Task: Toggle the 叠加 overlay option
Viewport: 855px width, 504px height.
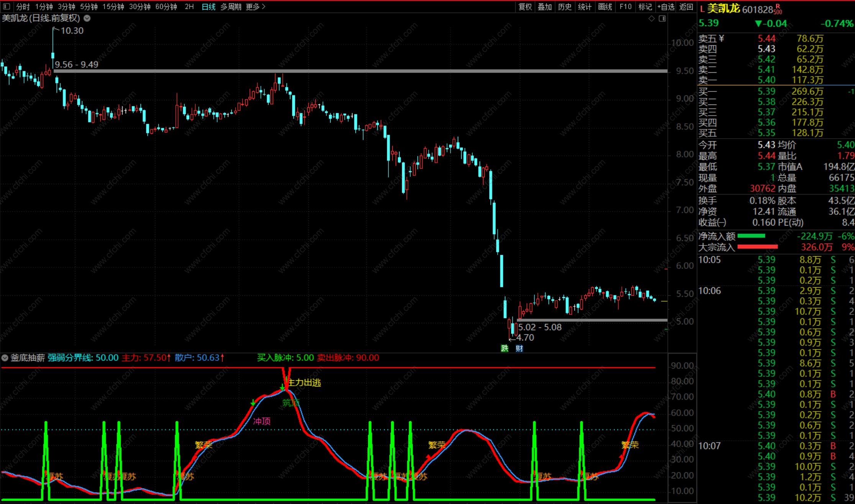Action: click(544, 7)
